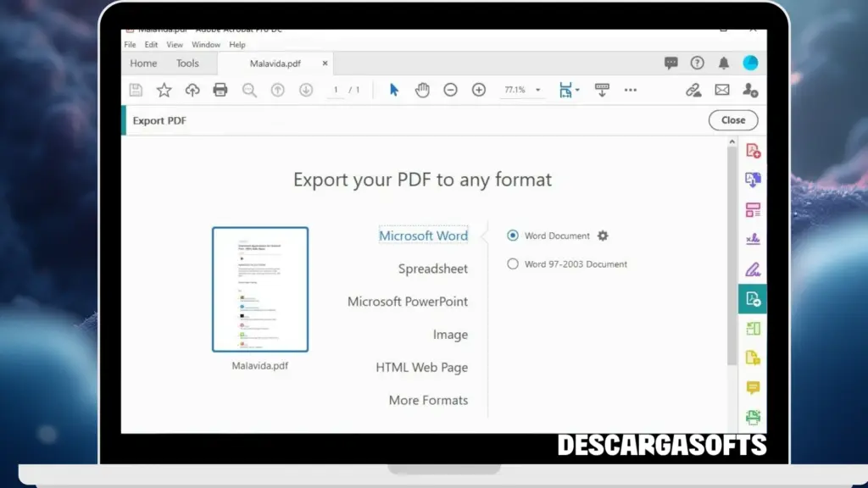The height and width of the screenshot is (488, 868).
Task: Expand the fit page options dropdown
Action: pos(577,90)
